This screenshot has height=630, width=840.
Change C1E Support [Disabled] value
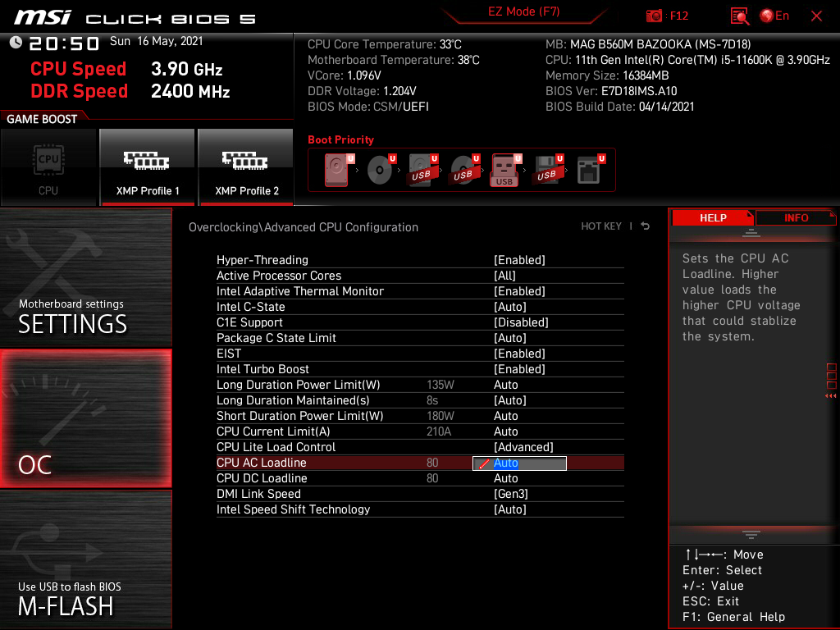[521, 322]
